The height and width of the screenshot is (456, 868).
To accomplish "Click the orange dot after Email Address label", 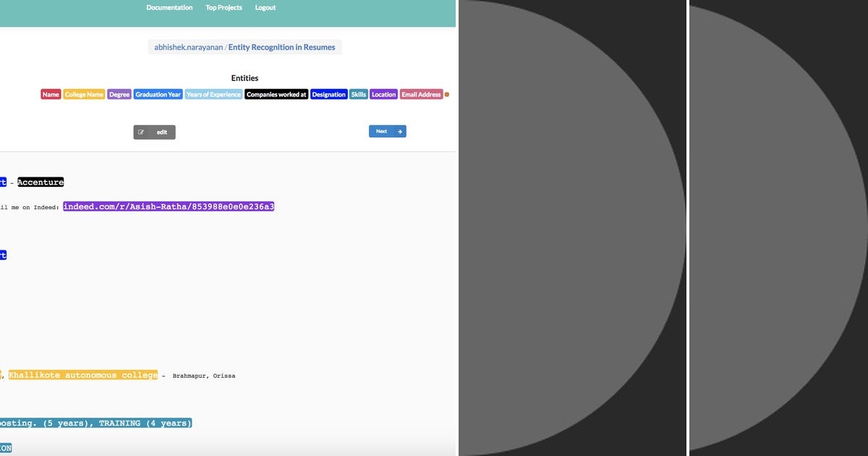I will (x=446, y=94).
